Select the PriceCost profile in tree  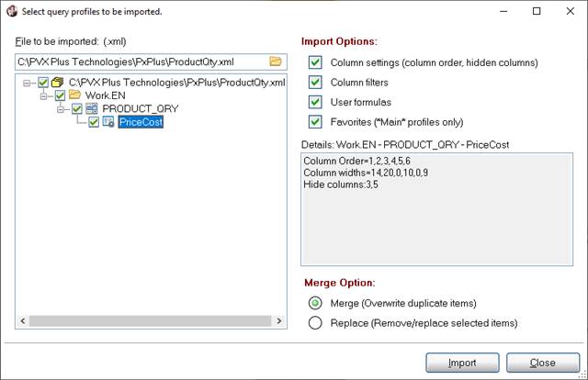pos(140,122)
